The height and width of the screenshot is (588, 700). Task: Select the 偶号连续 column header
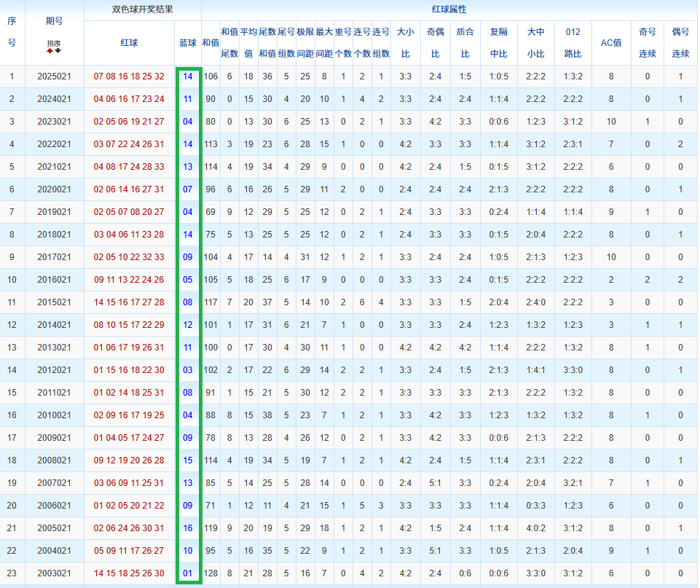point(680,43)
